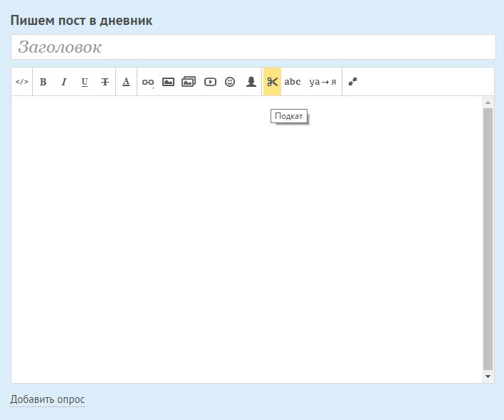Run the abc spell check
The image size is (504, 420).
pos(293,82)
